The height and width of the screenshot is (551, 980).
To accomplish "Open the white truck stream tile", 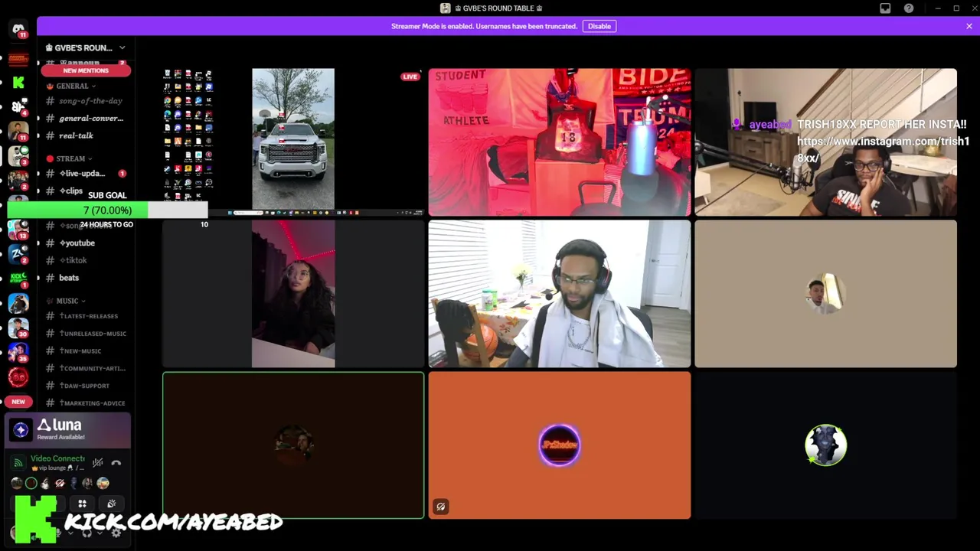I will point(293,142).
